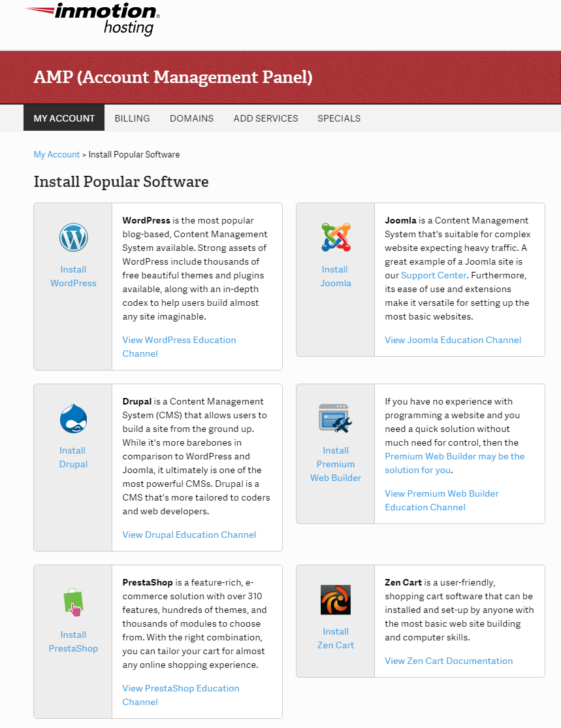Click the Zen Cart logo icon
The height and width of the screenshot is (728, 561).
(336, 600)
